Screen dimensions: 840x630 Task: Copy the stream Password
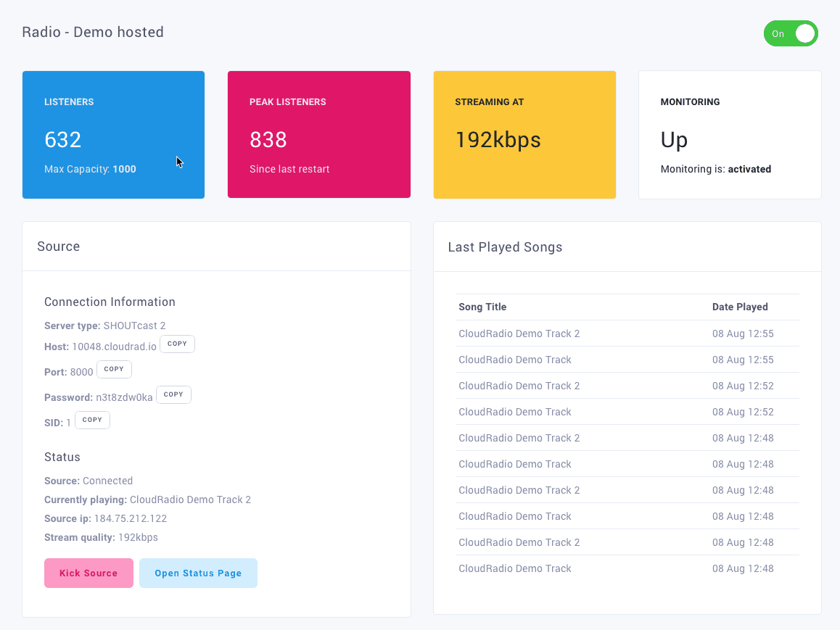point(173,394)
